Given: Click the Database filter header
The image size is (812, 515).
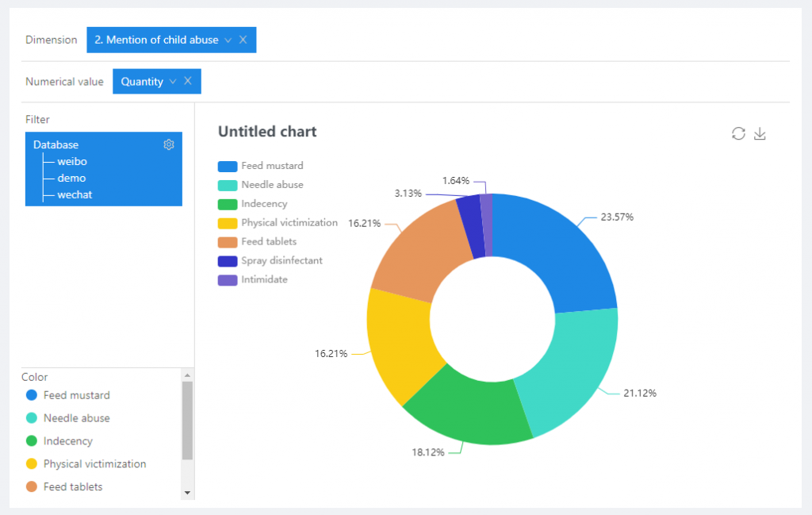Looking at the screenshot, I should click(56, 144).
